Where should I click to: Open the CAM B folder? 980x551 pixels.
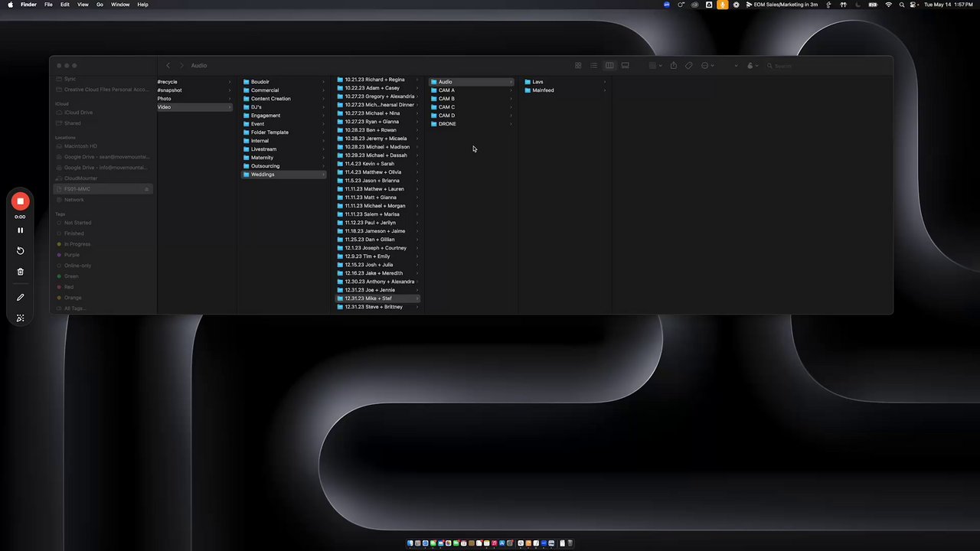(471, 99)
